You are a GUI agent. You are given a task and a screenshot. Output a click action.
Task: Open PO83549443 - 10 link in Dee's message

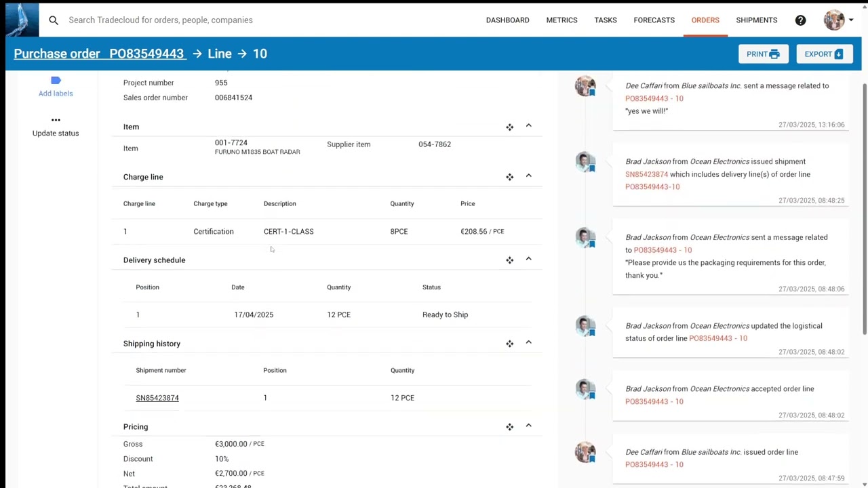(654, 98)
